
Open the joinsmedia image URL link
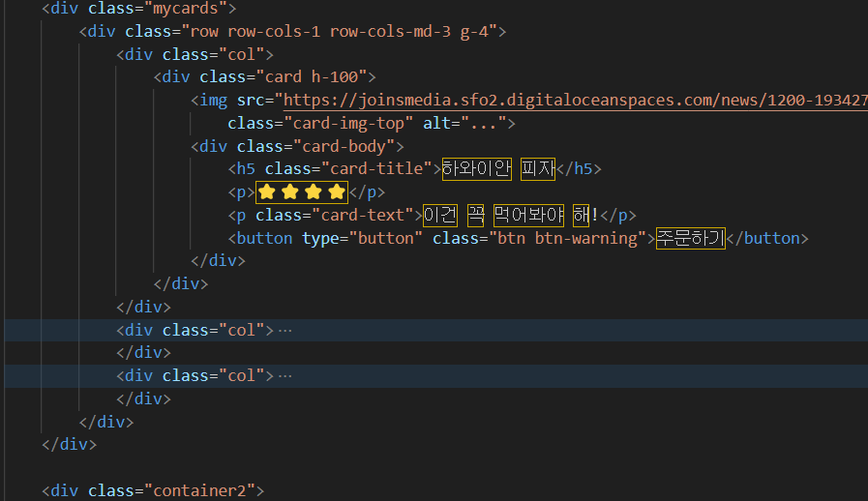pyautogui.click(x=575, y=101)
